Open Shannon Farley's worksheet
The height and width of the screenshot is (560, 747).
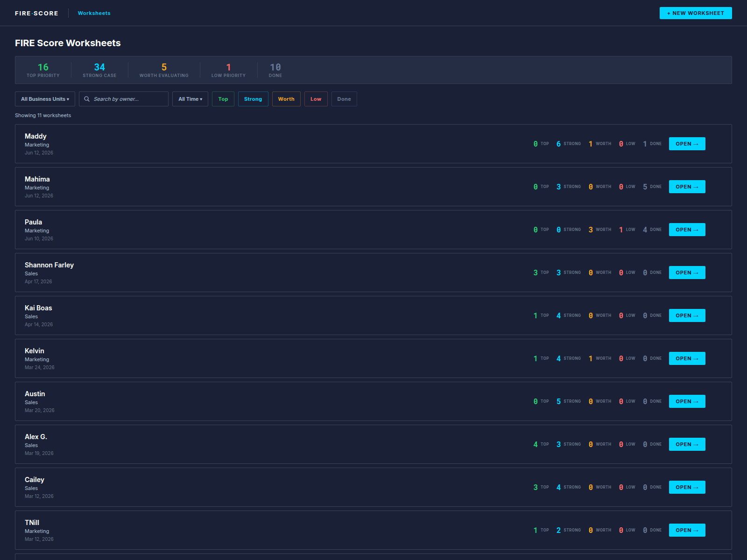(687, 273)
